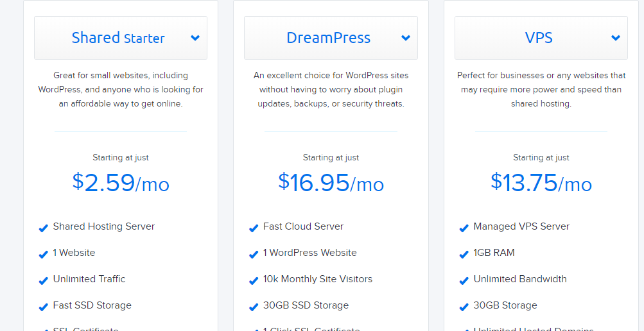This screenshot has width=644, height=331.
Task: Click checkmark beside 10k Monthly Site Visitors
Action: [x=254, y=280]
